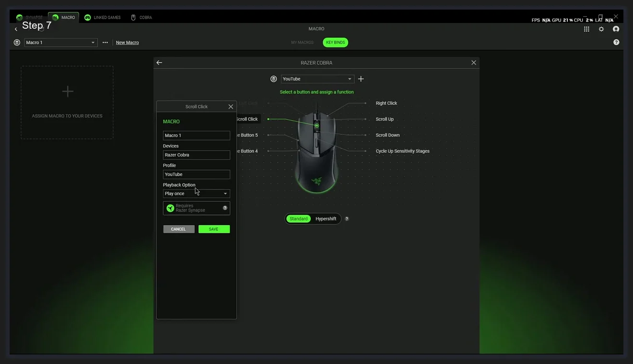The image size is (633, 364).
Task: Click the plus to add a new profile
Action: tap(361, 79)
